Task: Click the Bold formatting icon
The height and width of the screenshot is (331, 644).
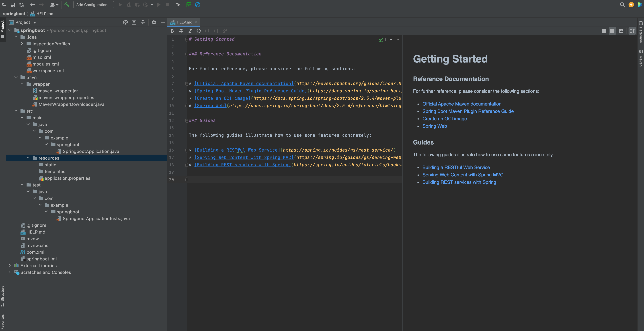Action: point(172,31)
